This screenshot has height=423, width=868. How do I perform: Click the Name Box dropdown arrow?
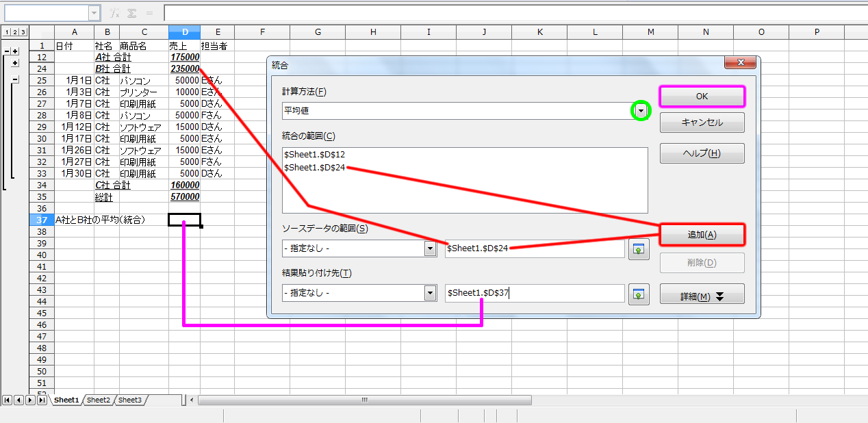point(94,13)
